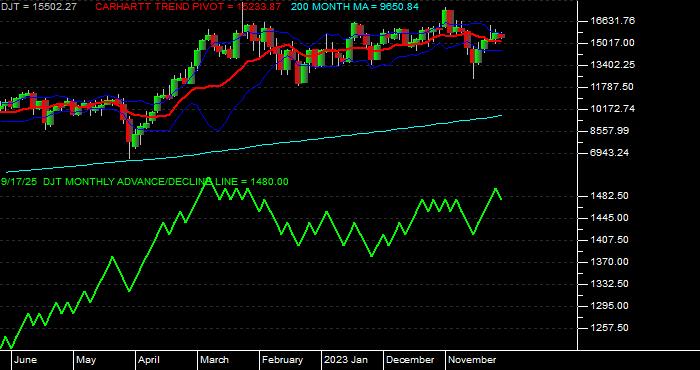Click the DJT = 15502.27 value label
This screenshot has width=700, height=370.
coord(38,7)
